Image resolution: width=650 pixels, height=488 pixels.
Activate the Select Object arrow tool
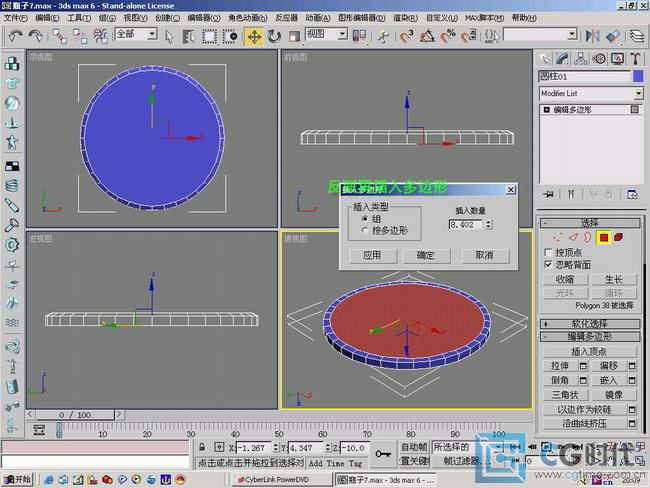(169, 36)
